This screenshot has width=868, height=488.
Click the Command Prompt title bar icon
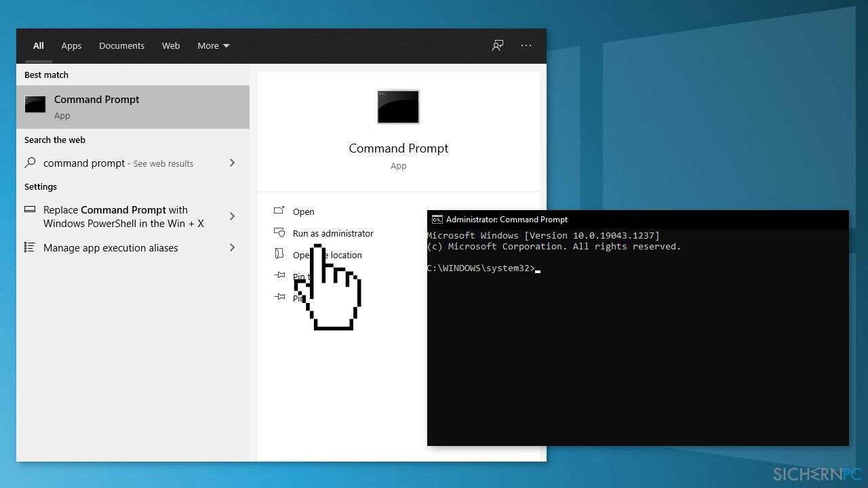[x=436, y=219]
